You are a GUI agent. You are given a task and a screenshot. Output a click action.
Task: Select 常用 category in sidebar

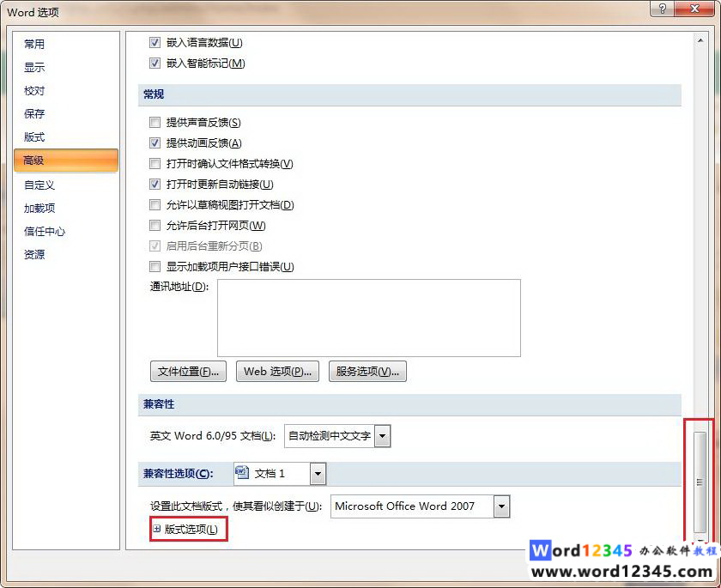pos(34,44)
